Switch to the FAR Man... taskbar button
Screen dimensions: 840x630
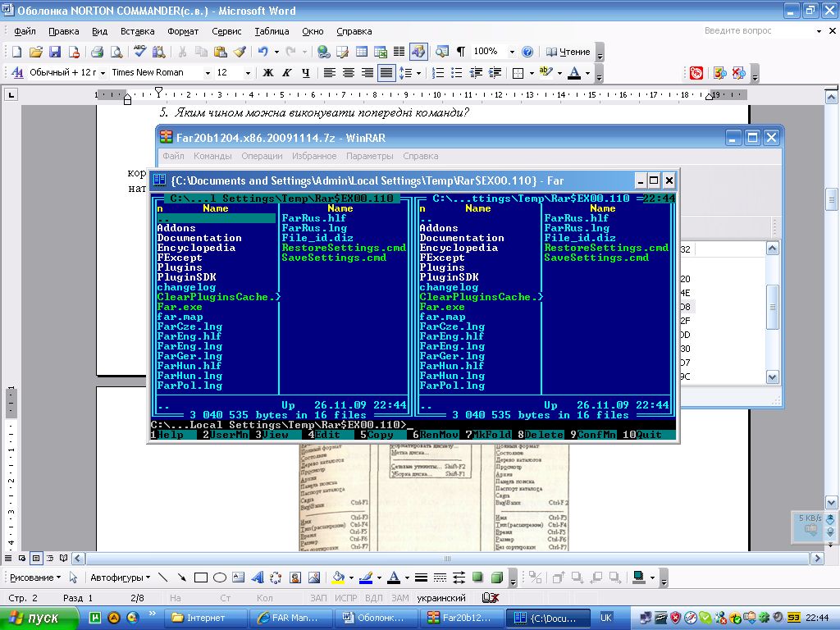290,618
